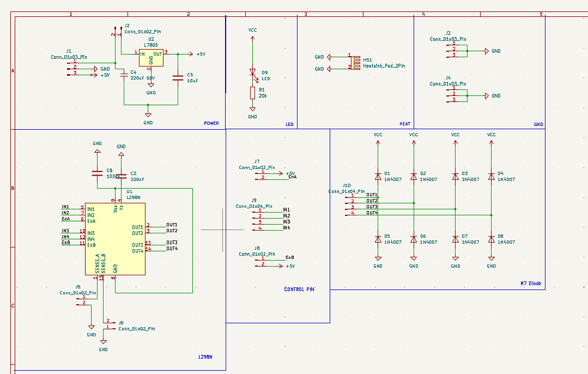Click the R1 20k resistor symbol
This screenshot has height=374, width=588.
coord(252,93)
